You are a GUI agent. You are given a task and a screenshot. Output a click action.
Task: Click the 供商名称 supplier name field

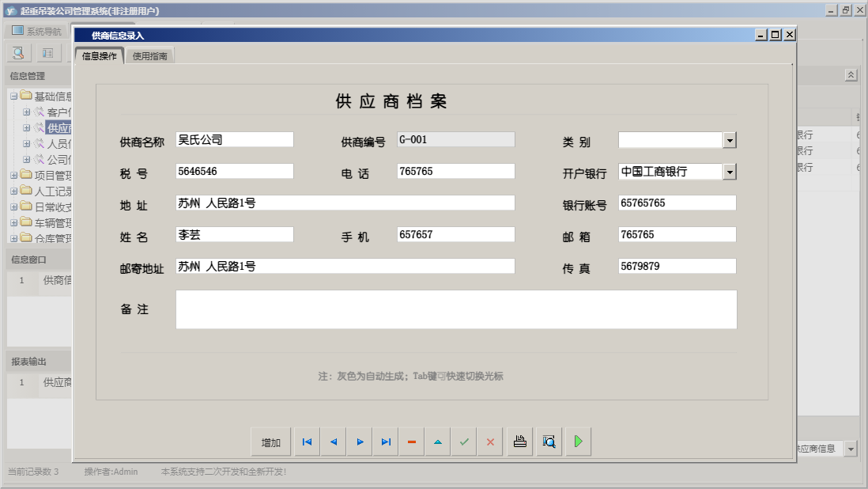[235, 140]
